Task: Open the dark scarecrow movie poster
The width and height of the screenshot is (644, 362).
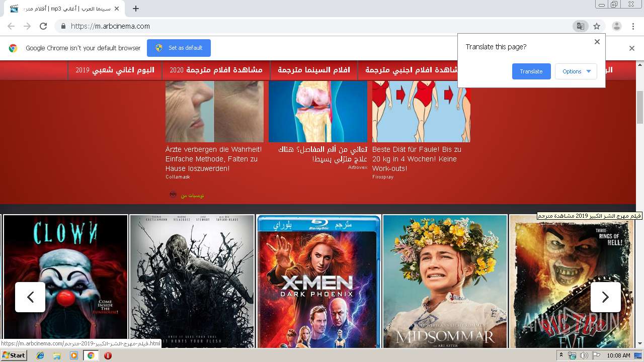Action: tap(192, 282)
